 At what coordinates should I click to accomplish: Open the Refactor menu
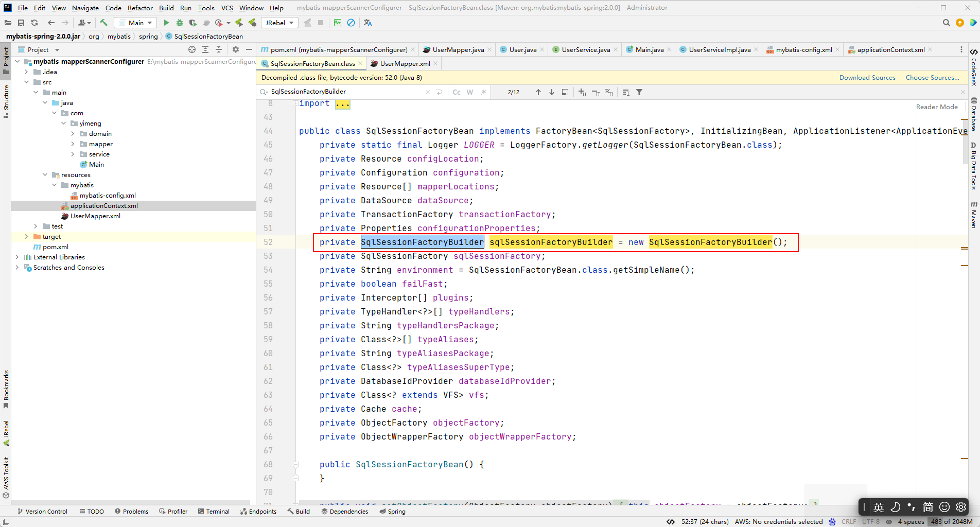140,8
